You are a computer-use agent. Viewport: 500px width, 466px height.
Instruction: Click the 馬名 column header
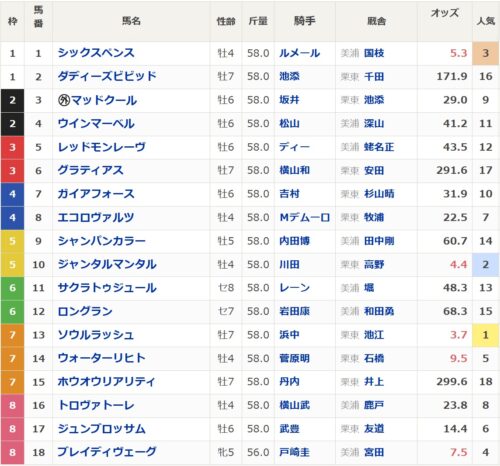(131, 21)
